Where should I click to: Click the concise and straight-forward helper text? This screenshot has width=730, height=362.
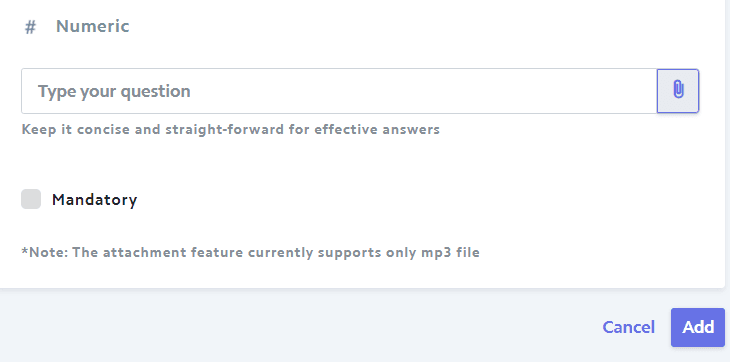(x=230, y=129)
